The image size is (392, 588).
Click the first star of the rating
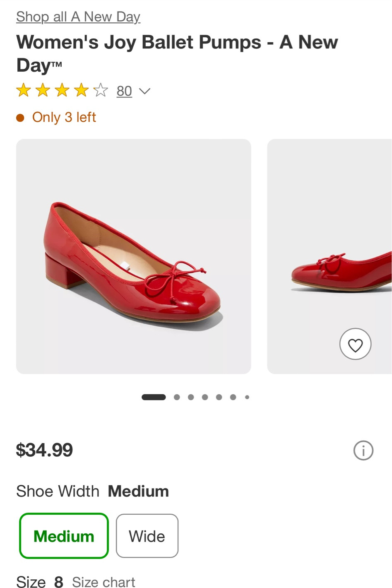[23, 90]
